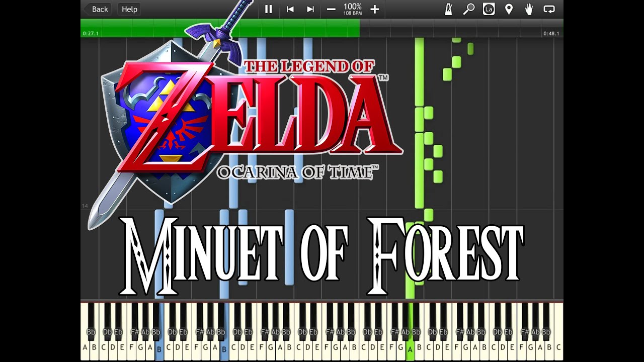Open the Help button
Image resolution: width=644 pixels, height=362 pixels.
pyautogui.click(x=129, y=9)
